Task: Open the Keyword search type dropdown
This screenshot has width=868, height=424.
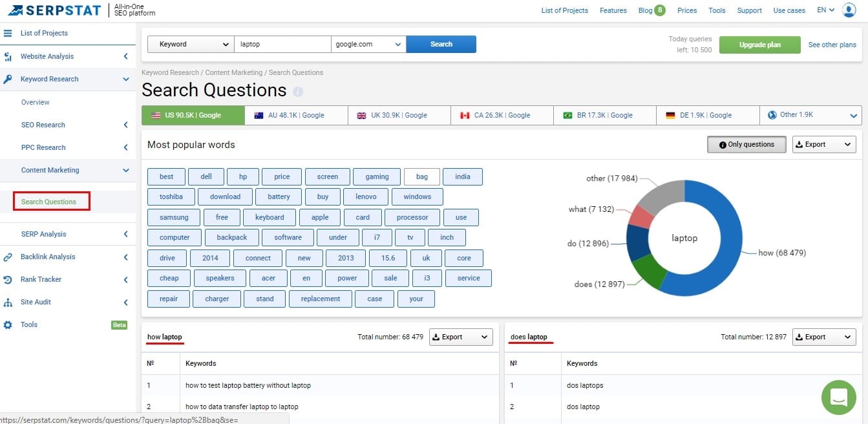Action: (x=190, y=44)
